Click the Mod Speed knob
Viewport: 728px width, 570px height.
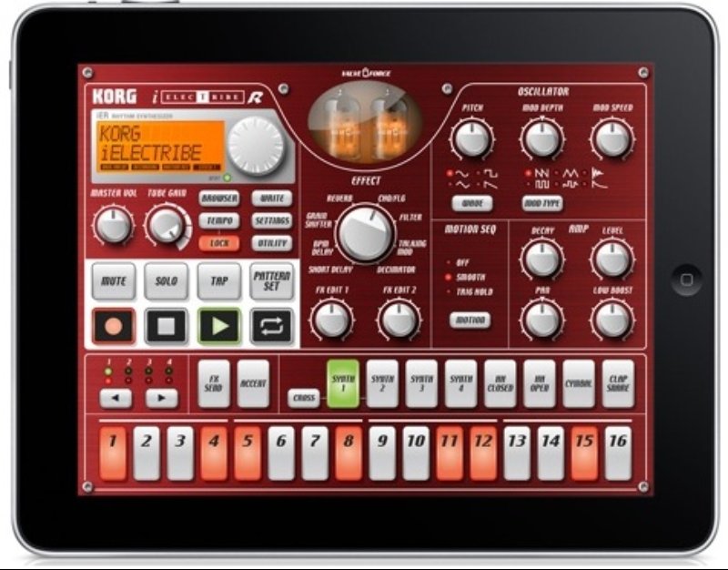[612, 138]
